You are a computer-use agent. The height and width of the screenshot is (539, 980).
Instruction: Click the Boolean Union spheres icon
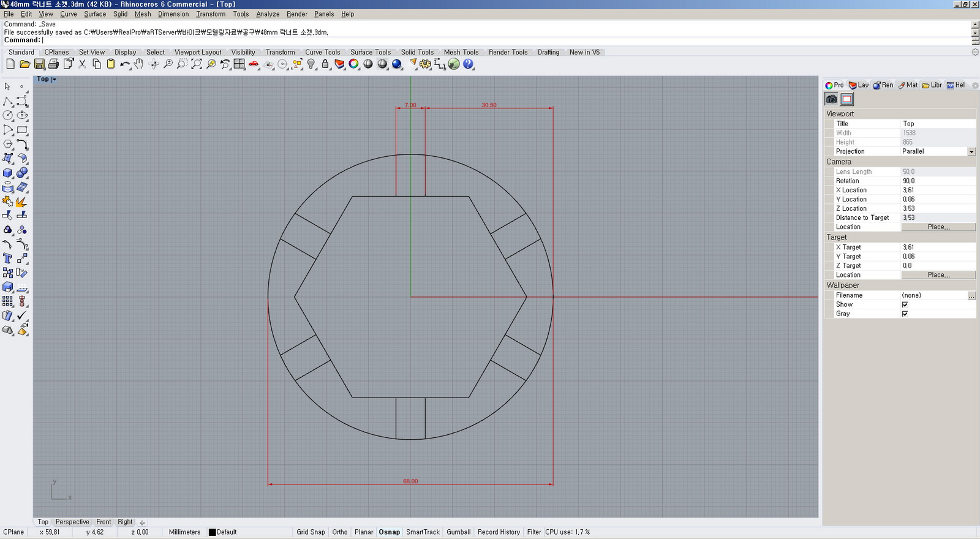pos(22,173)
